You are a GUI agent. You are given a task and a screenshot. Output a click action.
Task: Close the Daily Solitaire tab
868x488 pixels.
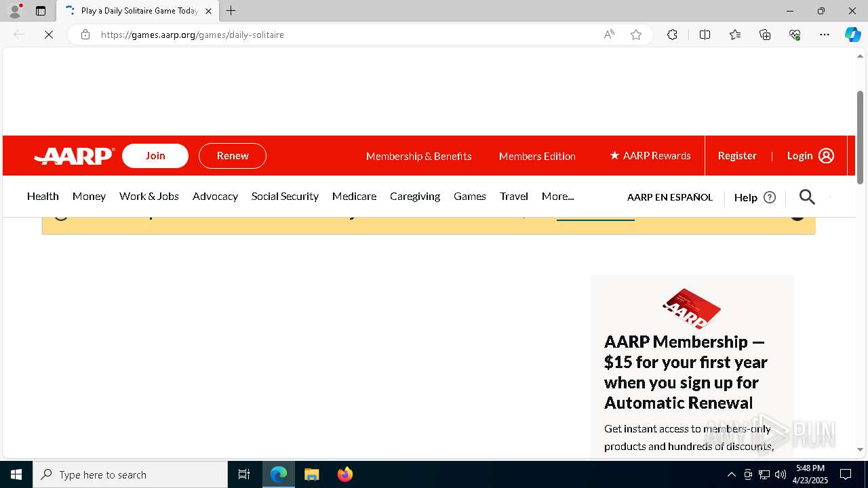coord(208,11)
